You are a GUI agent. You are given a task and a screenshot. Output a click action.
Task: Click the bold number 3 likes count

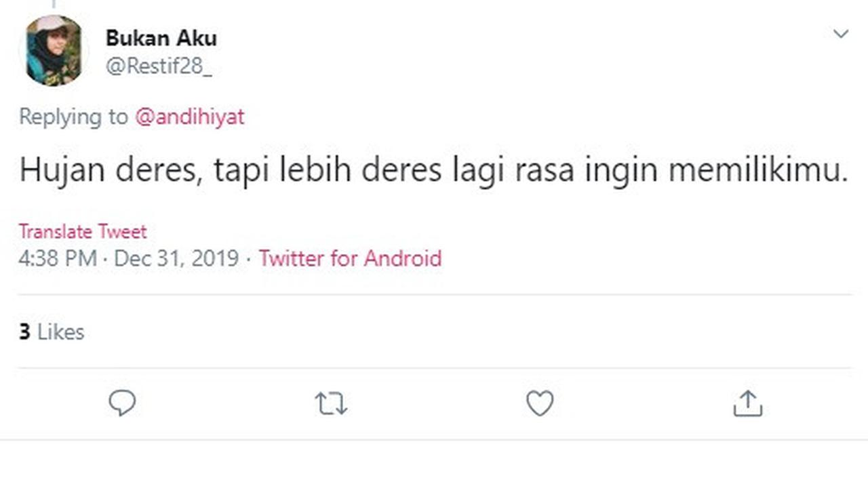click(x=24, y=332)
